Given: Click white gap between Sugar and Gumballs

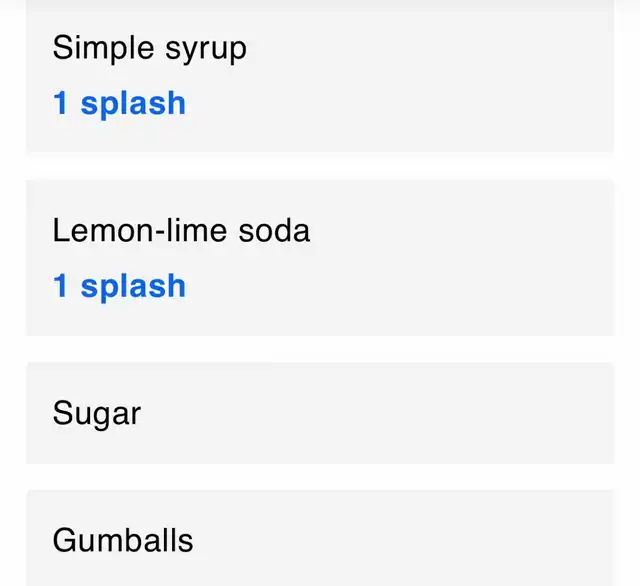Looking at the screenshot, I should point(320,477).
